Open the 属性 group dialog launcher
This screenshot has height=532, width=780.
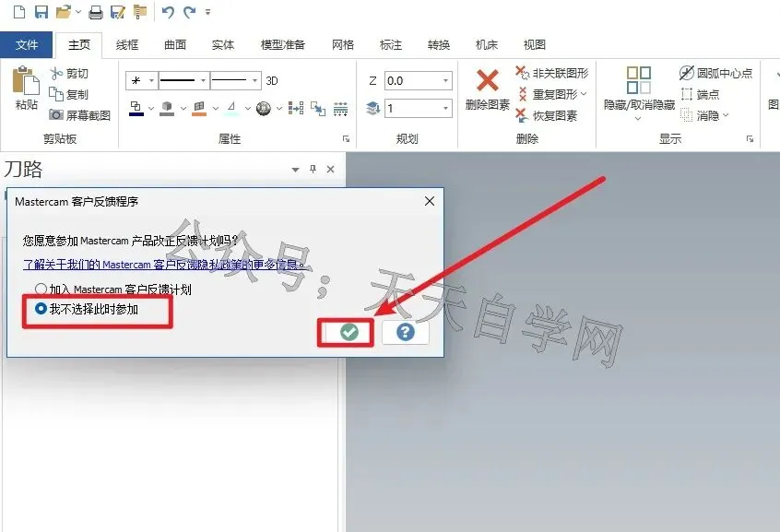347,139
